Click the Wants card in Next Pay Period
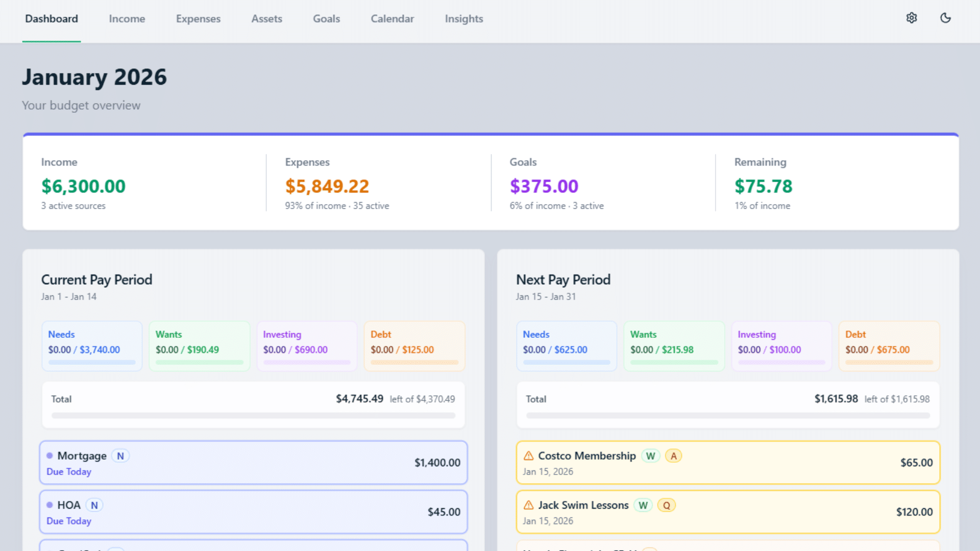The height and width of the screenshot is (551, 980). [x=674, y=345]
